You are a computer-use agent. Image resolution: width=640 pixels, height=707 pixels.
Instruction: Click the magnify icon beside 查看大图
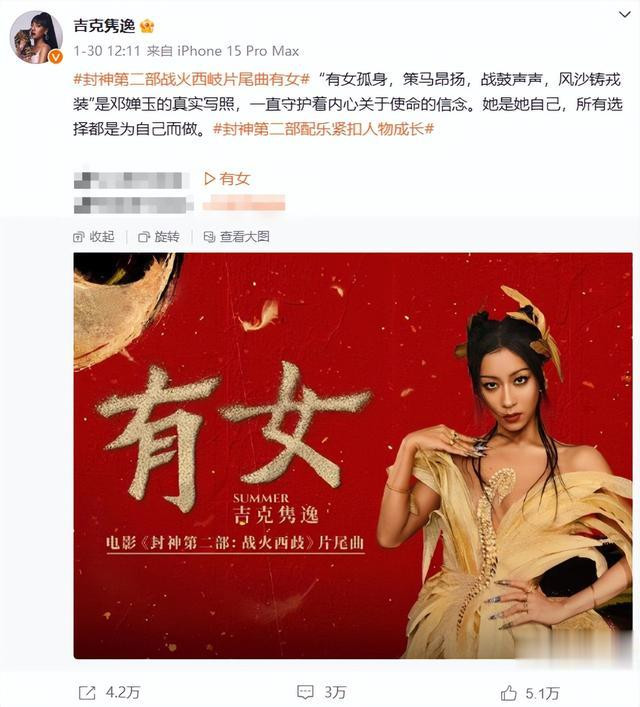209,237
